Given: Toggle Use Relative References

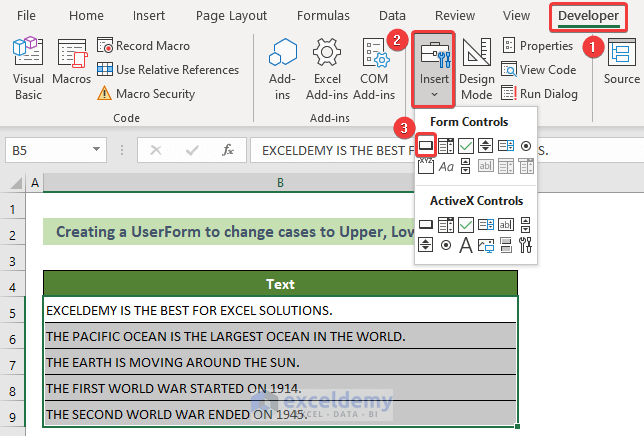Looking at the screenshot, I should click(168, 69).
